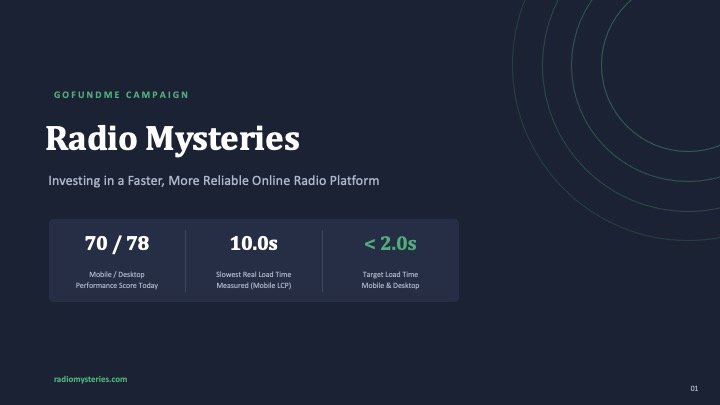Select the 70 / 78 score value
This screenshot has height=405, width=720.
[x=117, y=243]
